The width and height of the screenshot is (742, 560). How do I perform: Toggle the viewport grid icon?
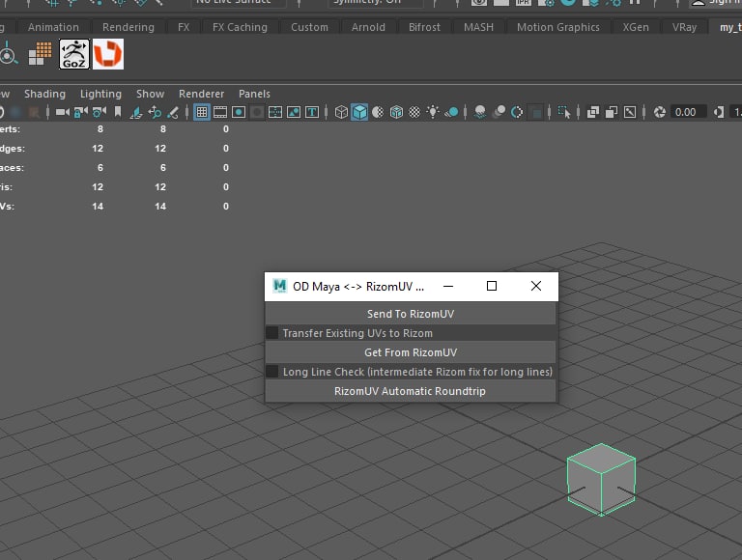pyautogui.click(x=202, y=112)
